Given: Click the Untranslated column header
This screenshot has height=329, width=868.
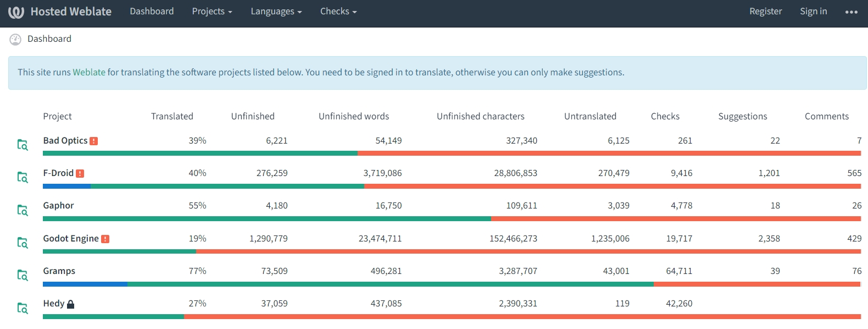Looking at the screenshot, I should (590, 116).
